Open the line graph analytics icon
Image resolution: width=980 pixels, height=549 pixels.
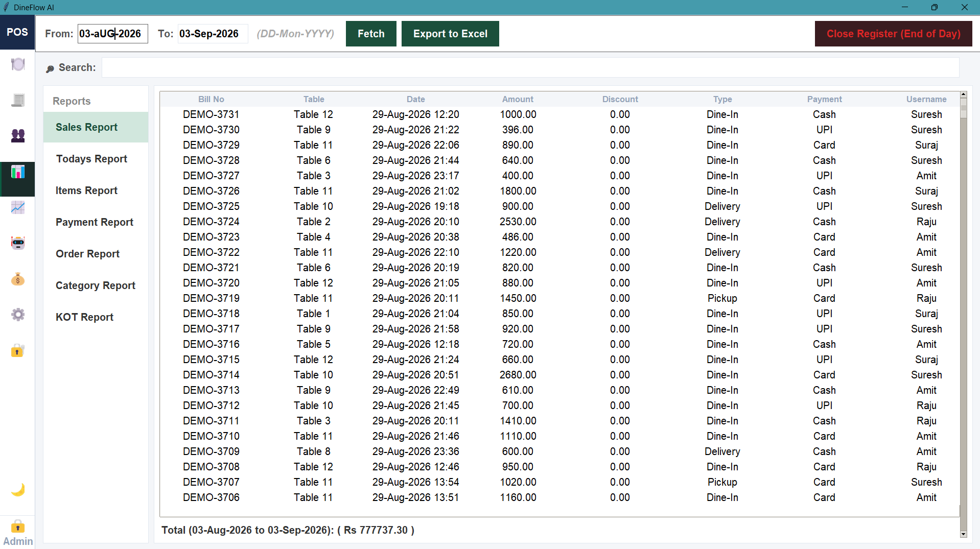point(18,208)
